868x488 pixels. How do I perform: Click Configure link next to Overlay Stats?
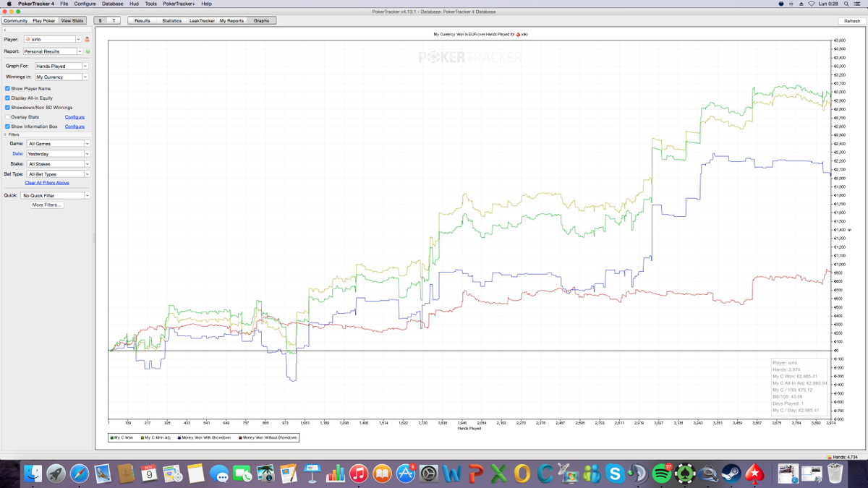(75, 117)
